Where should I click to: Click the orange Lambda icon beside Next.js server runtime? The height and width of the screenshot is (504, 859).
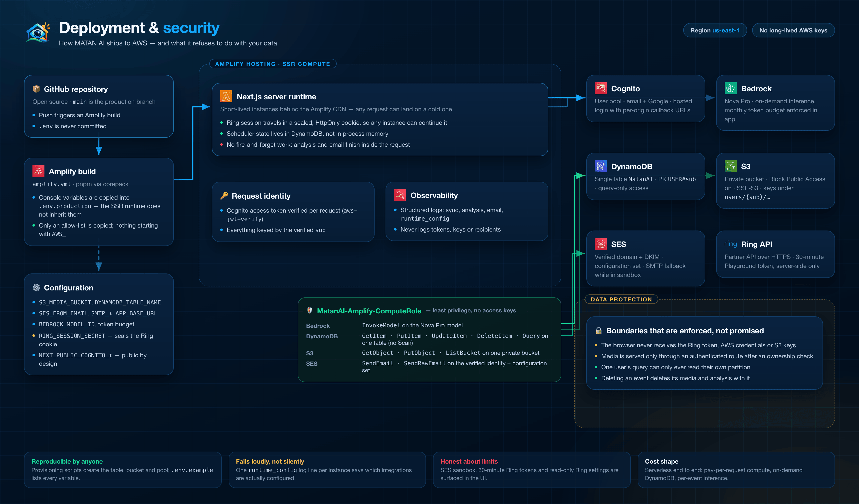click(226, 96)
